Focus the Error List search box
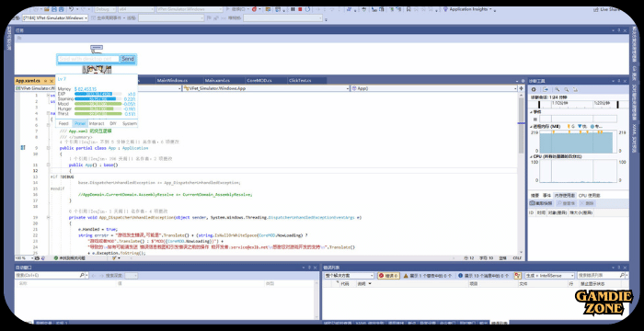Image resolution: width=644 pixels, height=331 pixels. click(603, 276)
